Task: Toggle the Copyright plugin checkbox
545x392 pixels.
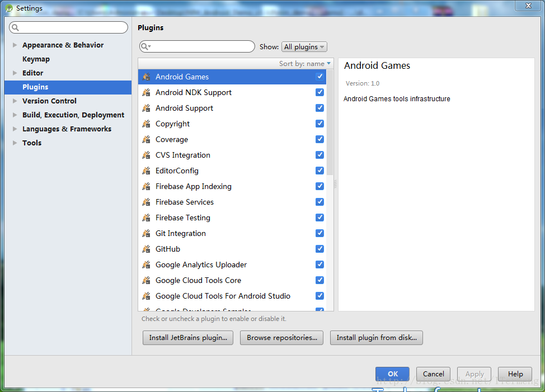Action: coord(320,123)
